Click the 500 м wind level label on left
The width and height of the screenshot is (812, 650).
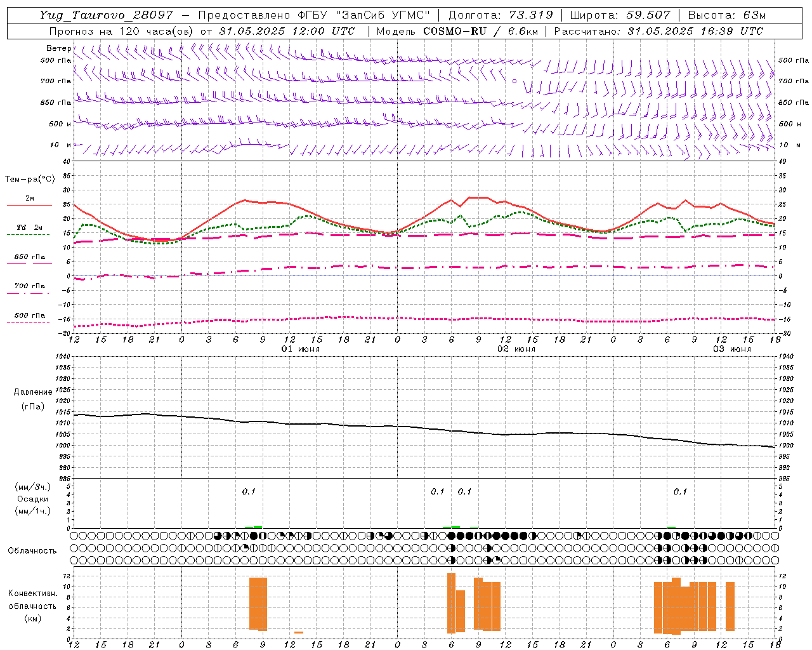pos(60,124)
